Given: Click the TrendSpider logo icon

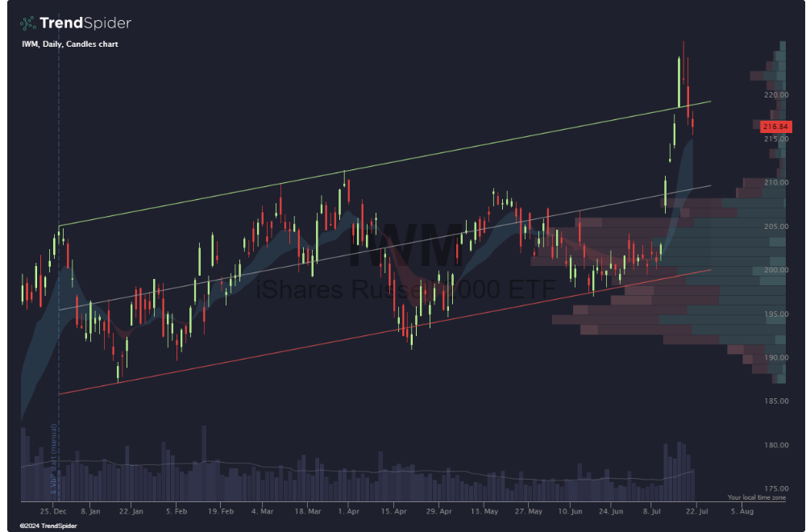Looking at the screenshot, I should (27, 23).
